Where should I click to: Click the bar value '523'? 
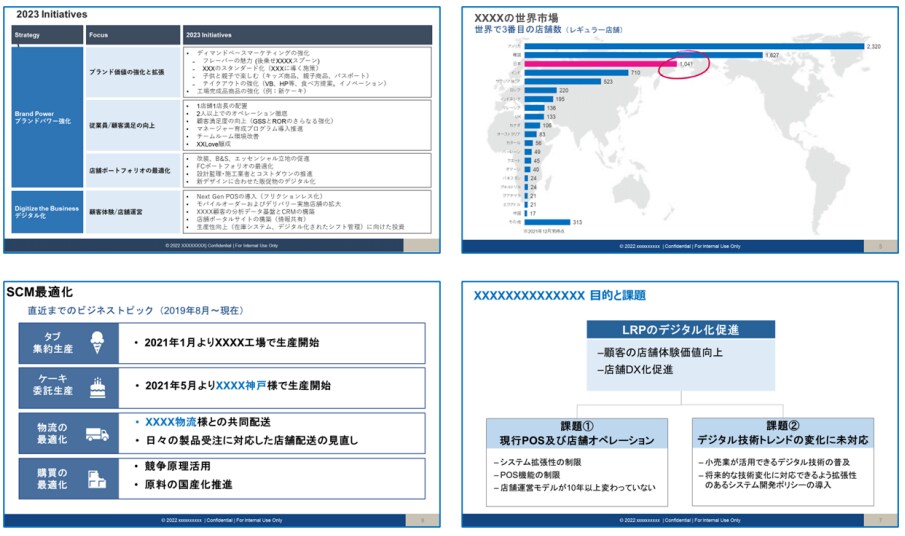[x=608, y=82]
